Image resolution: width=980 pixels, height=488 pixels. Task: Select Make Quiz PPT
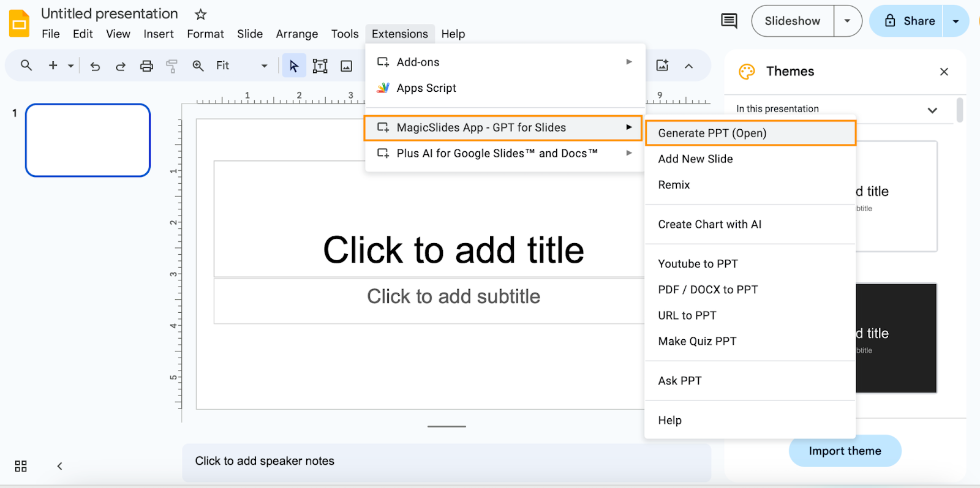click(750, 341)
